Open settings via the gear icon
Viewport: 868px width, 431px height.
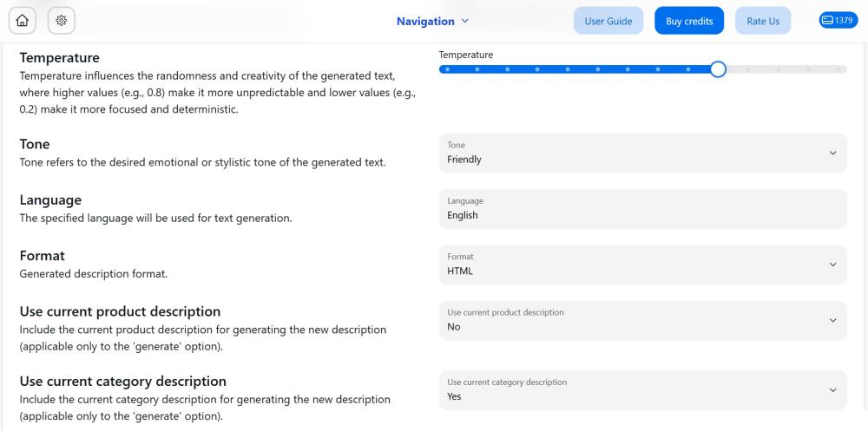click(62, 21)
